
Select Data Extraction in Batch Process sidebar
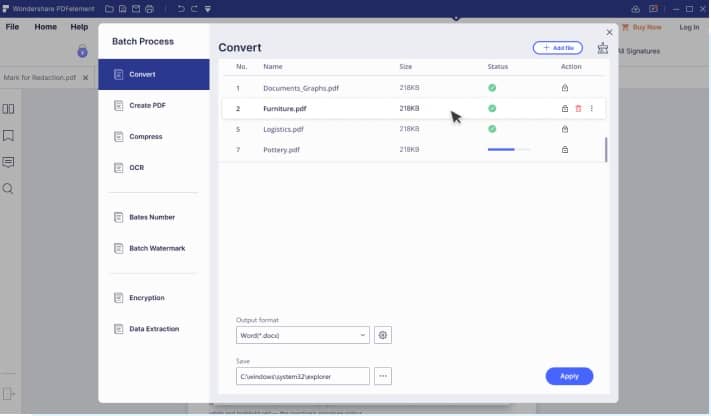point(154,329)
